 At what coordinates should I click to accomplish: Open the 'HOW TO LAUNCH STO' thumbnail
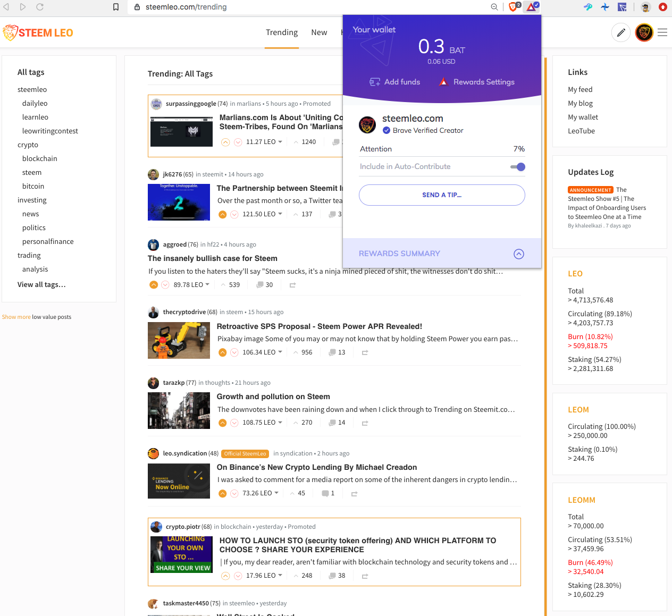coord(181,554)
